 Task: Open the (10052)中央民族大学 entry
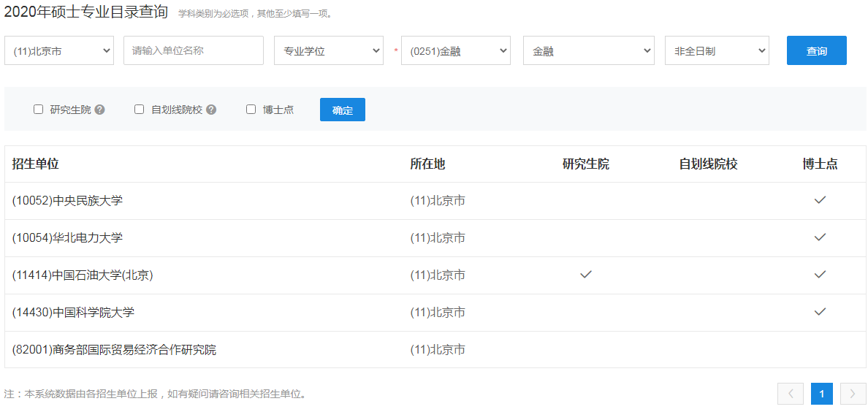tap(67, 200)
